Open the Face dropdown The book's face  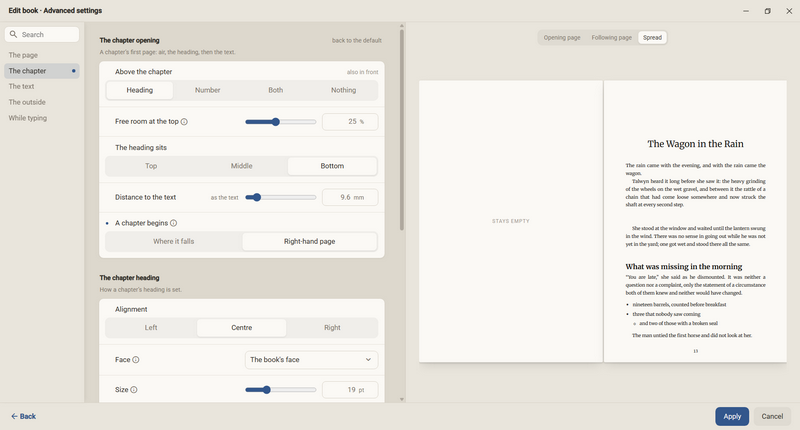click(x=311, y=360)
